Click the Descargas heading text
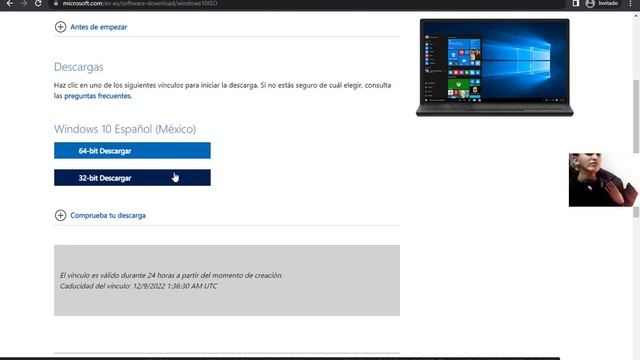 coord(79,67)
